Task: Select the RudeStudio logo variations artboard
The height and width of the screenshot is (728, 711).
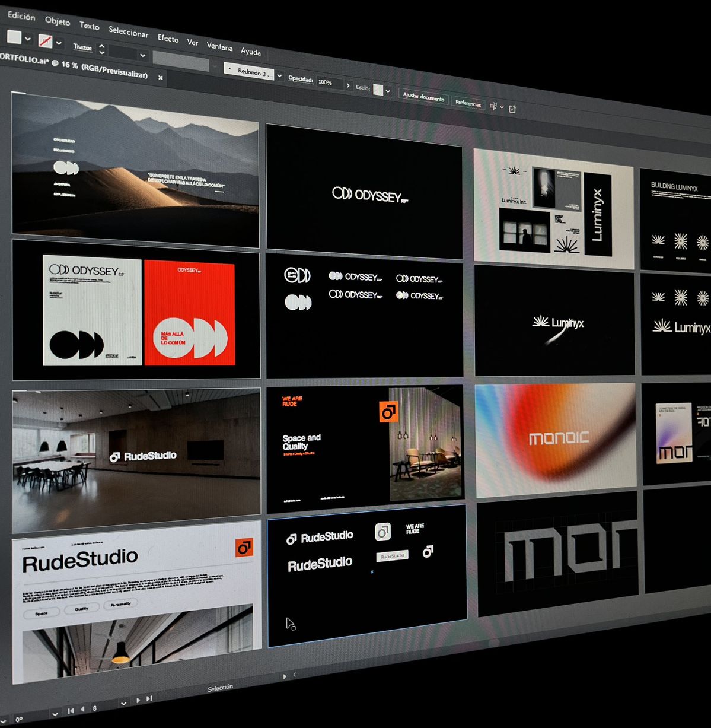Action: 367,574
